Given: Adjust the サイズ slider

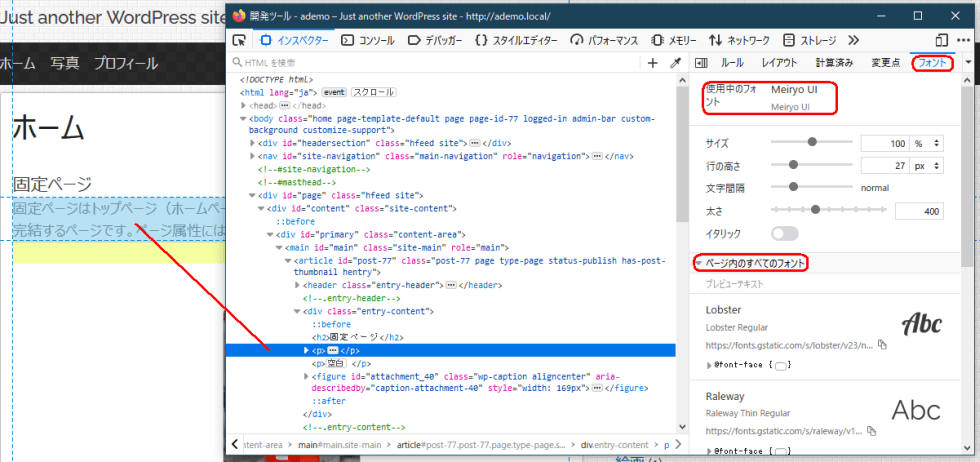Looking at the screenshot, I should [812, 143].
